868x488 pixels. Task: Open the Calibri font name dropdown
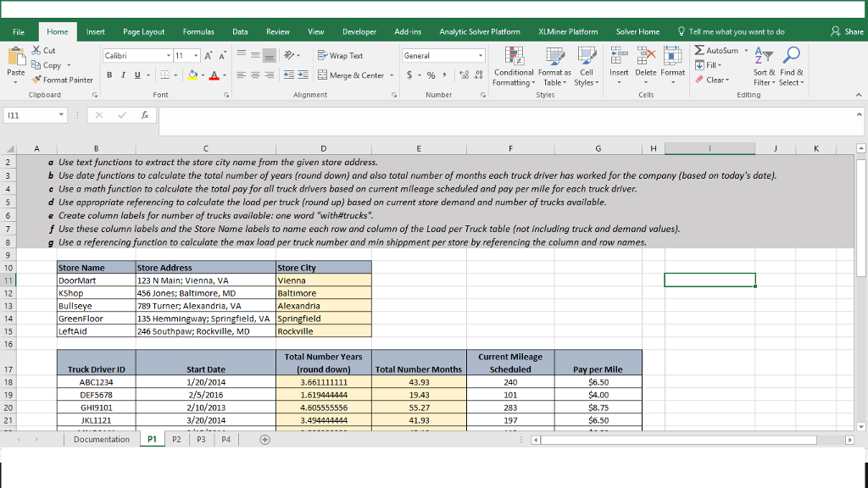click(169, 56)
